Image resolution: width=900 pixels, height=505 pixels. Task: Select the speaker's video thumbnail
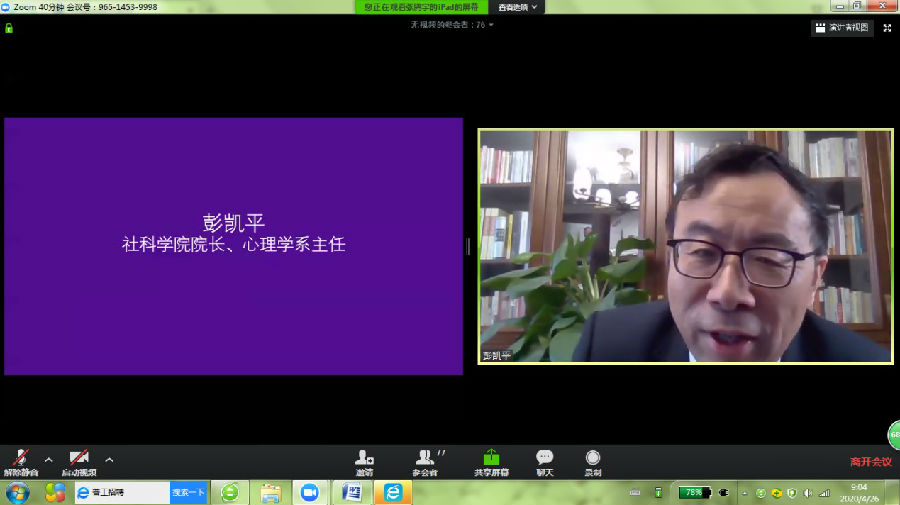tap(685, 245)
